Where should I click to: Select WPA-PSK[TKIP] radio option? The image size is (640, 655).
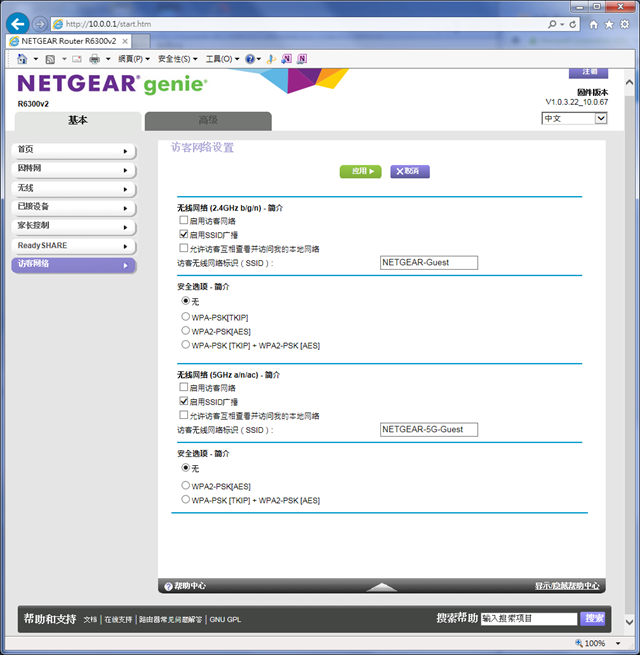(x=185, y=317)
